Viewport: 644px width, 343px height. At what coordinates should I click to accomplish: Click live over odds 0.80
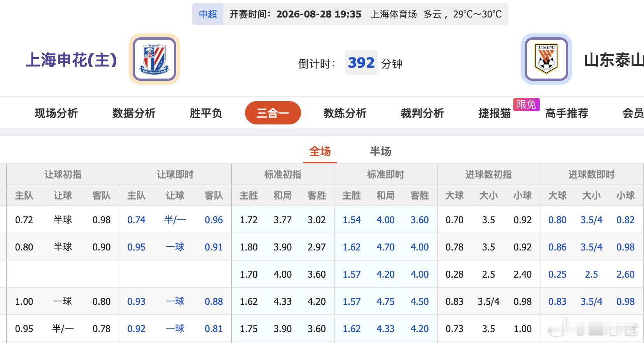[557, 220]
